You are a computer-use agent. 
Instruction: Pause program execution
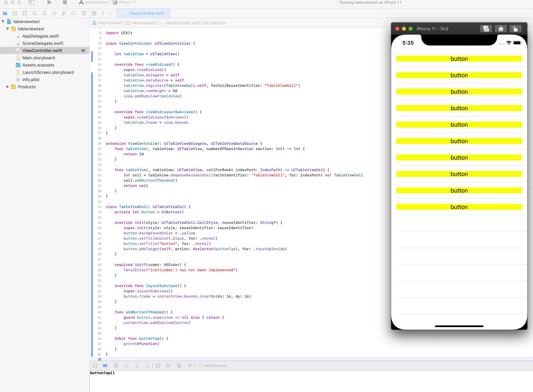tap(116, 366)
